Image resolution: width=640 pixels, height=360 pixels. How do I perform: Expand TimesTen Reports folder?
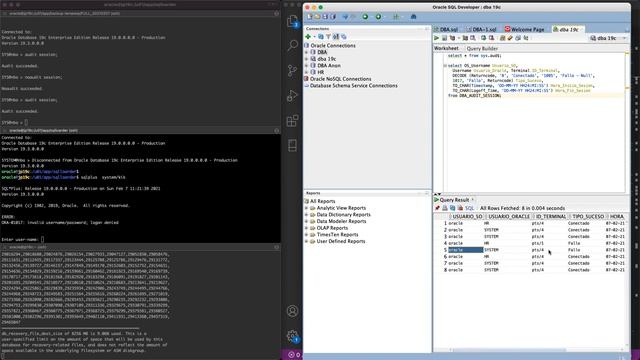click(x=307, y=235)
